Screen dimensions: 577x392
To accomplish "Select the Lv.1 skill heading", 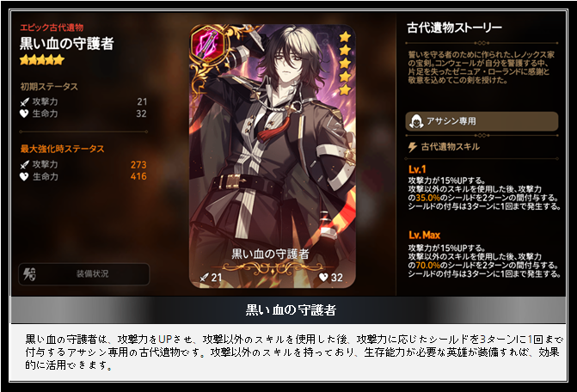I will [x=417, y=169].
